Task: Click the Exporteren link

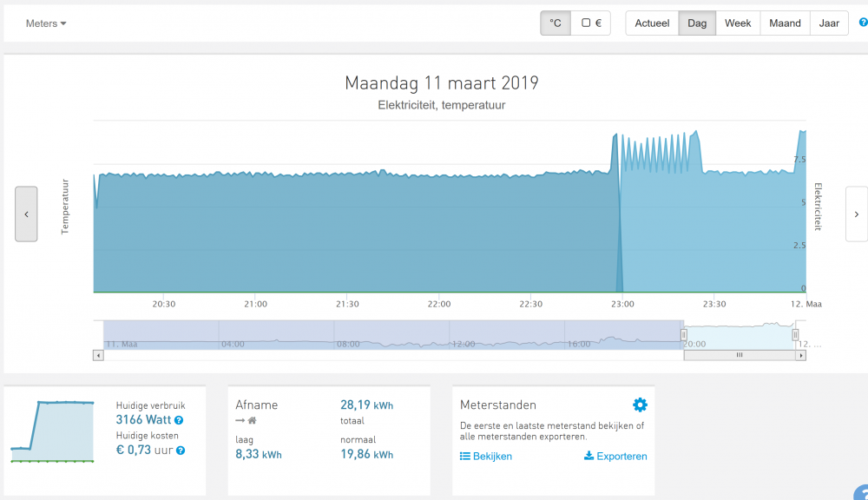Action: click(615, 456)
